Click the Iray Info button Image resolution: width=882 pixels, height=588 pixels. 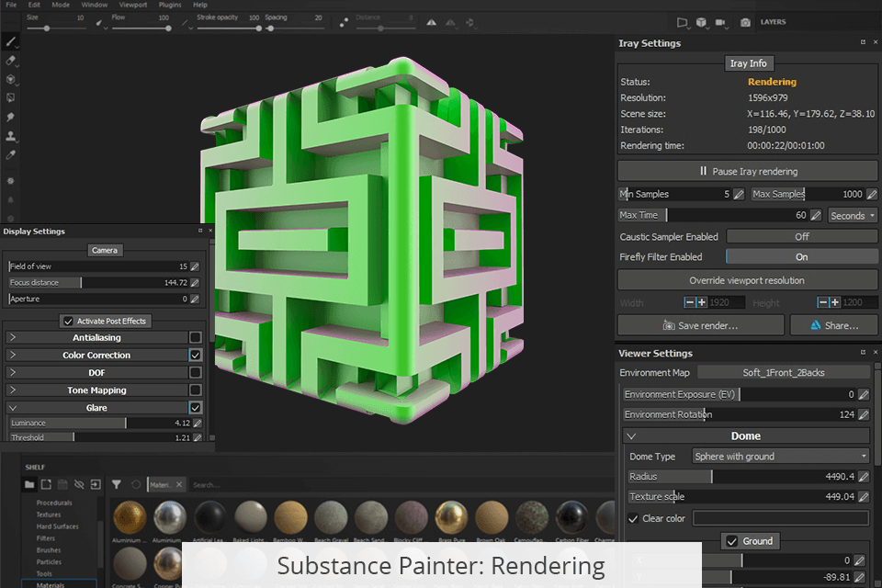click(x=748, y=63)
